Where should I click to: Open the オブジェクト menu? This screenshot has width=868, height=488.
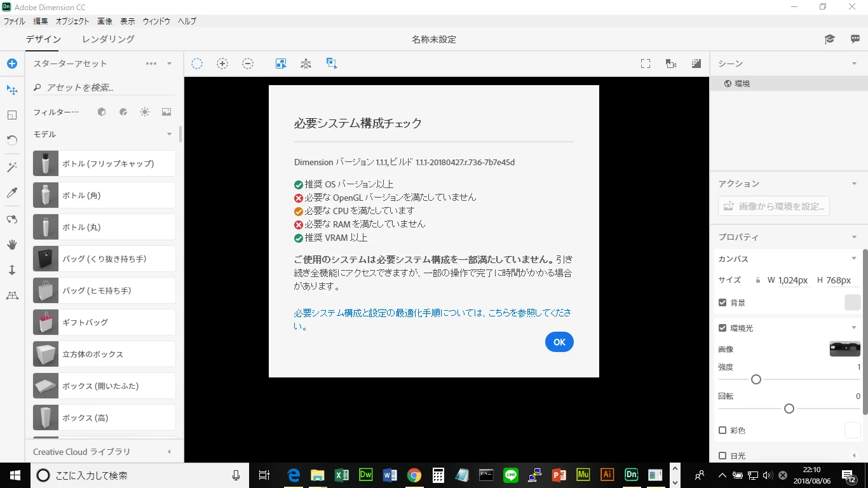tap(72, 21)
